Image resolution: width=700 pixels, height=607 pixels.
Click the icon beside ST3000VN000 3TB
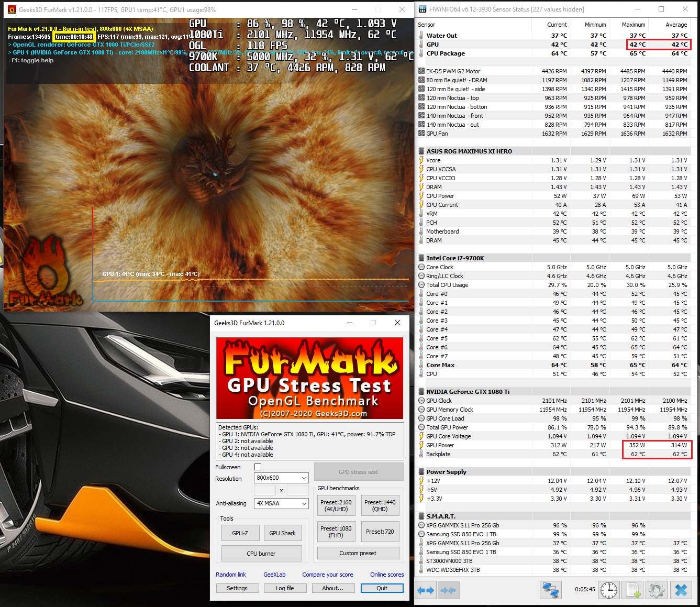click(x=421, y=561)
